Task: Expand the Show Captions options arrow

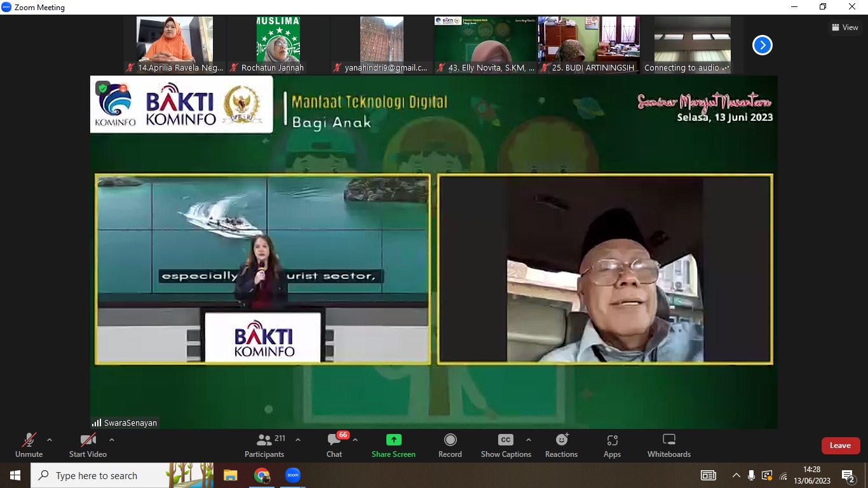Action: [528, 440]
